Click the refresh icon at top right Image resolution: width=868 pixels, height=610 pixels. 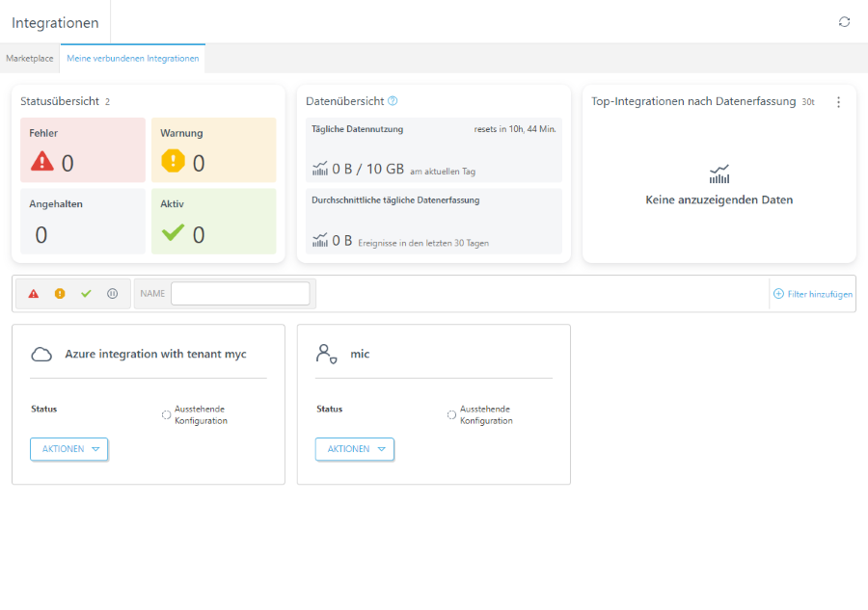[844, 22]
